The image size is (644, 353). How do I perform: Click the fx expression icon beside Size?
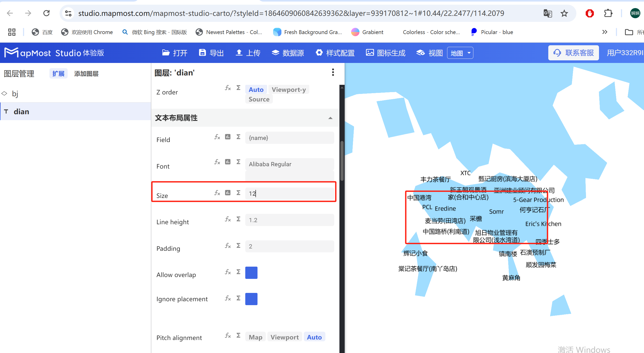[x=217, y=193]
